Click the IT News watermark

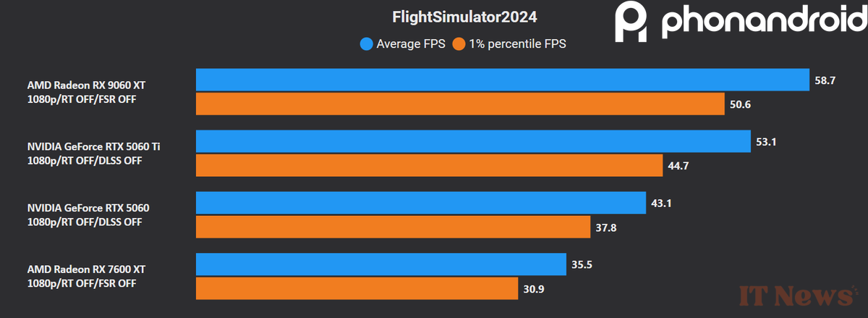tap(796, 296)
